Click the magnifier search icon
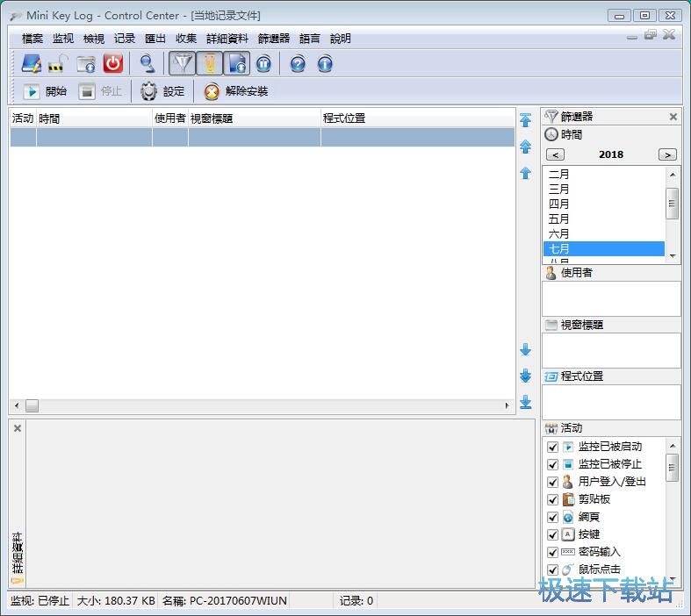This screenshot has height=616, width=691. click(147, 63)
